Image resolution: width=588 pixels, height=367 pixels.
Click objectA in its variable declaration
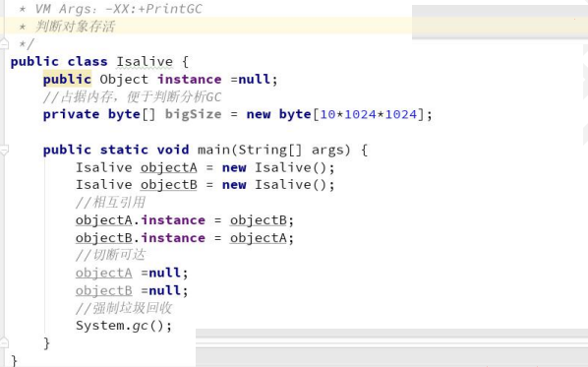point(169,167)
